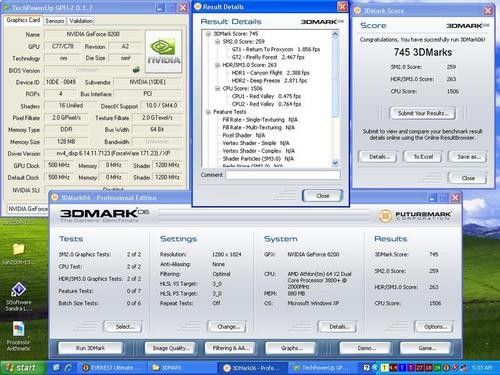The width and height of the screenshot is (500, 375).
Task: Select HDR1 - Canyon Flight row
Action: [270, 73]
